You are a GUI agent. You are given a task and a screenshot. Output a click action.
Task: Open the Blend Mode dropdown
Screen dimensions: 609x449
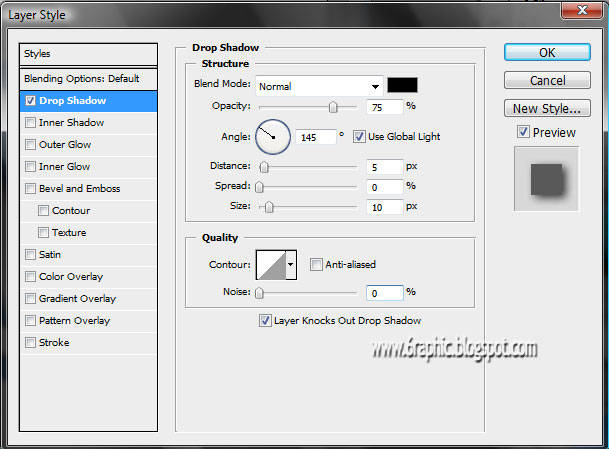[319, 86]
